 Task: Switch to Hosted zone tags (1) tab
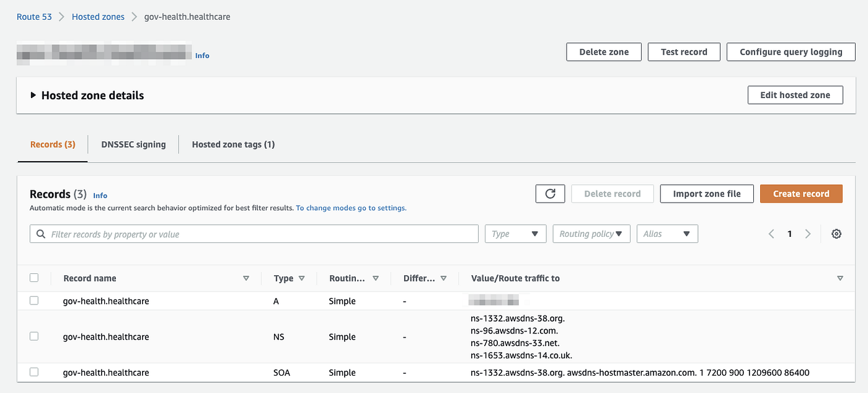[x=233, y=144]
